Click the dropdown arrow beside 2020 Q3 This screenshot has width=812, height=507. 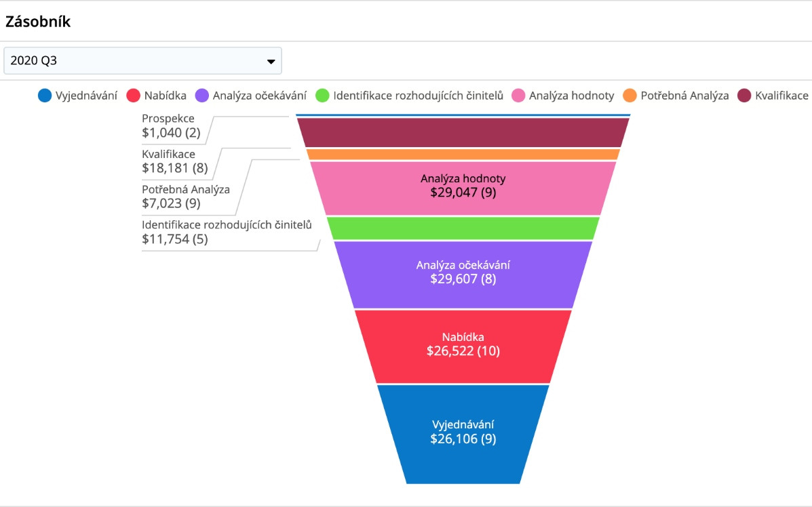271,62
